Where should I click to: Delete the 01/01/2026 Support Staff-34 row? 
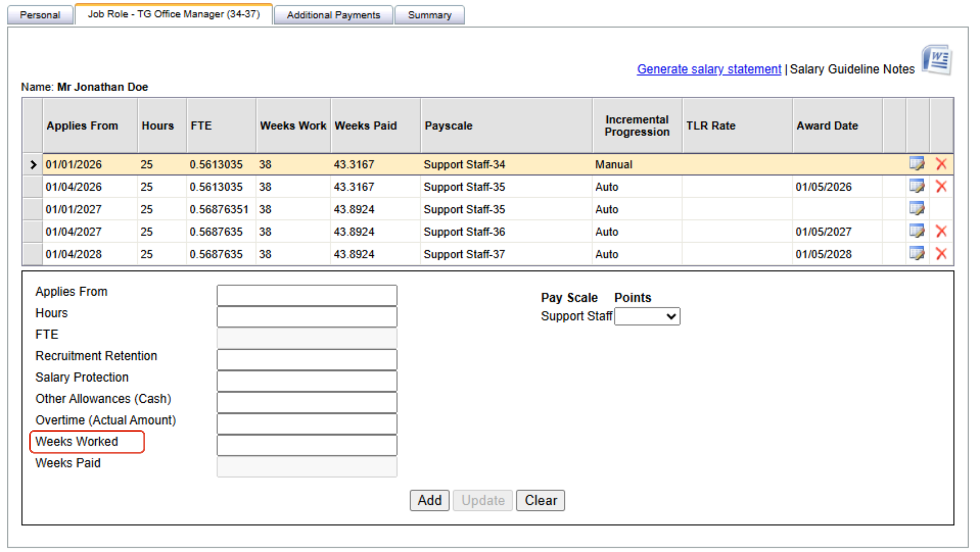pyautogui.click(x=941, y=164)
